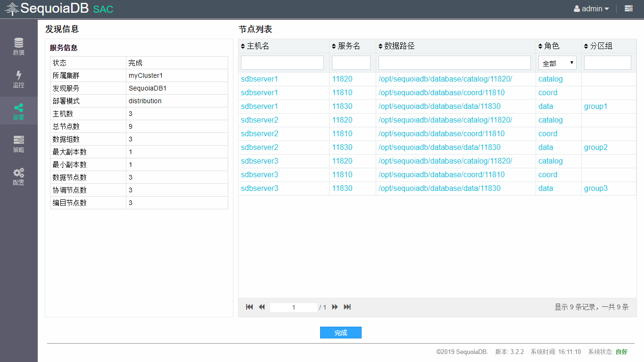Focus the 分区组 filter input
644x362 pixels.
point(608,63)
